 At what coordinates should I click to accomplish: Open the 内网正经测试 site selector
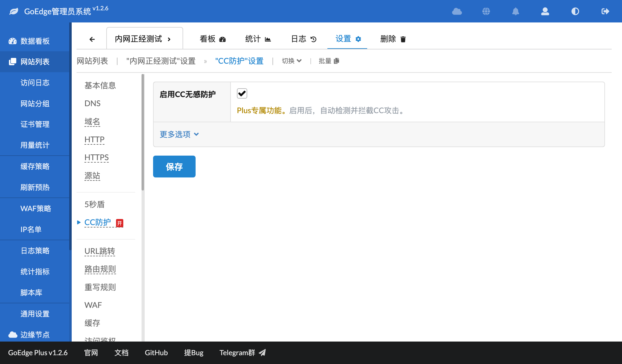(x=145, y=38)
